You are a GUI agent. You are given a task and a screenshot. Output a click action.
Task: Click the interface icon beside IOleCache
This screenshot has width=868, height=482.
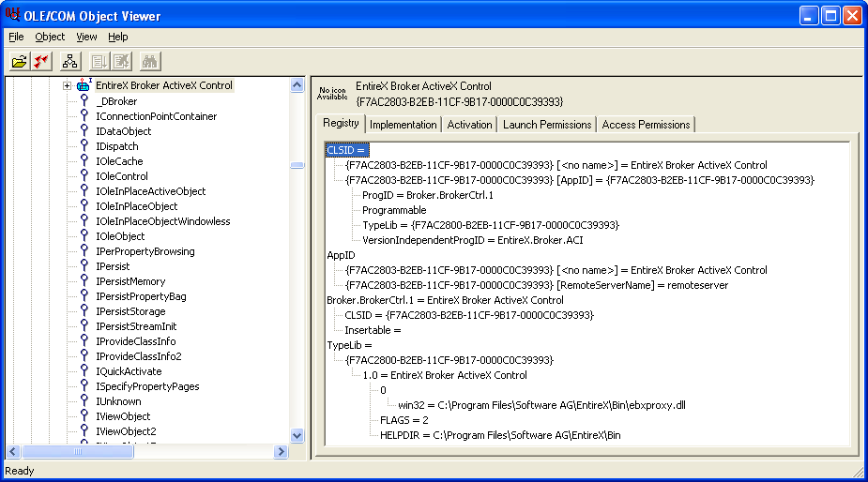(84, 160)
